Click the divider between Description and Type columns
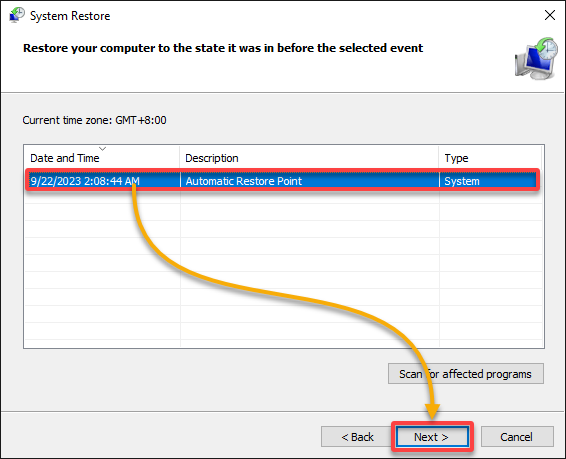Image resolution: width=566 pixels, height=459 pixels. pos(439,158)
